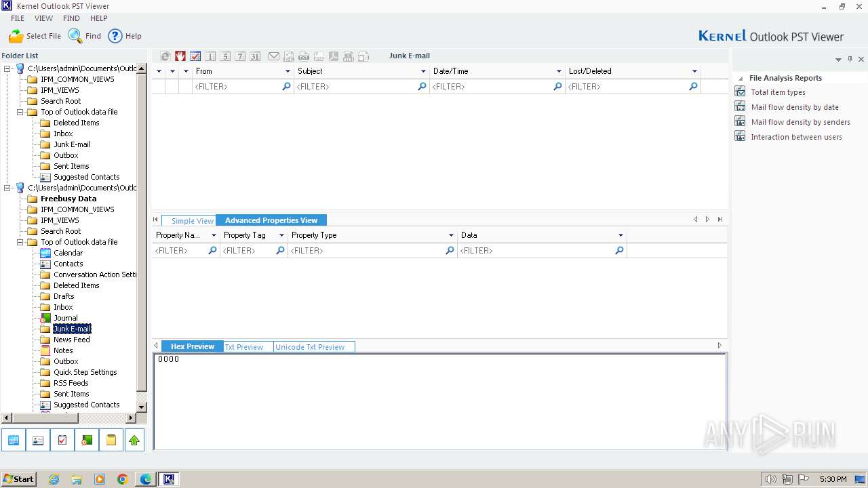Screen dimensions: 868x488
Task: Click the last document export toolbar icon
Action: (x=363, y=56)
